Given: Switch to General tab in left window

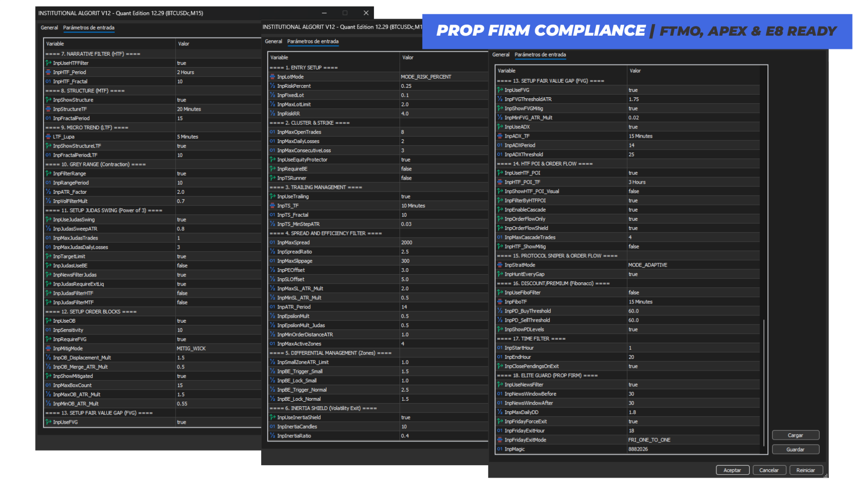Looking at the screenshot, I should (49, 28).
